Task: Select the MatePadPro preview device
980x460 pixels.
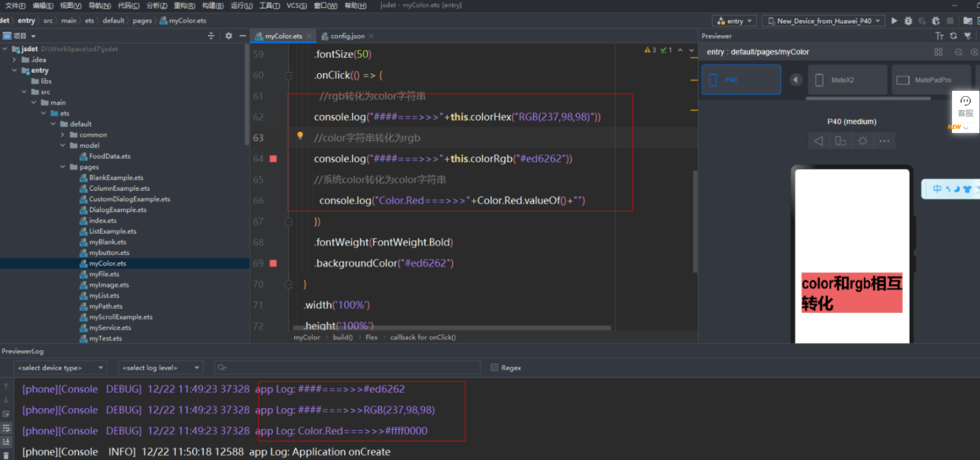Action: tap(931, 80)
